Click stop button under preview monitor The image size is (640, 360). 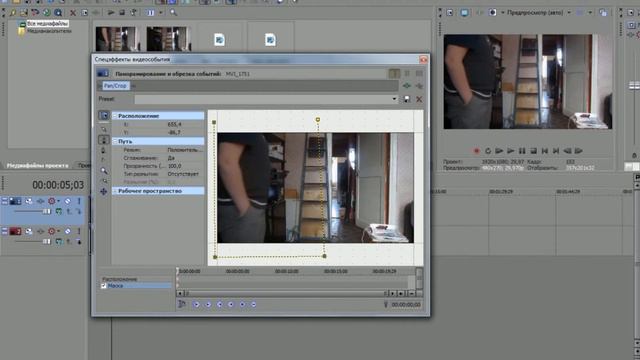pos(533,151)
